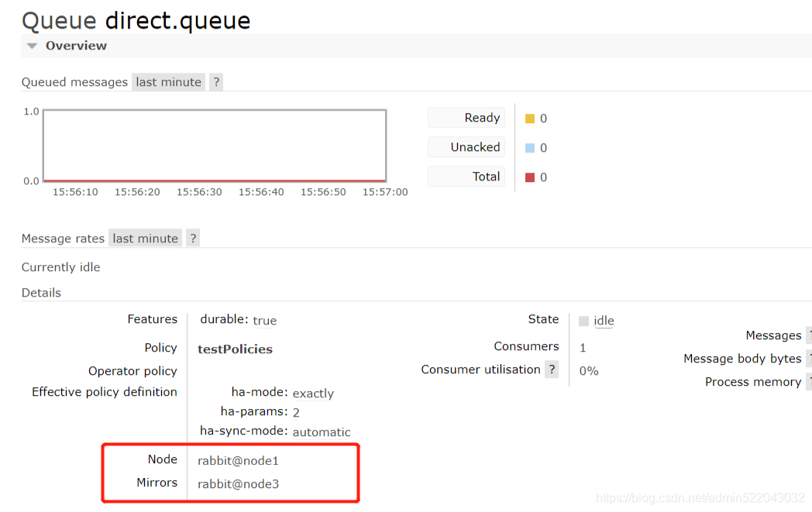Click the Message body bytes label

[742, 359]
